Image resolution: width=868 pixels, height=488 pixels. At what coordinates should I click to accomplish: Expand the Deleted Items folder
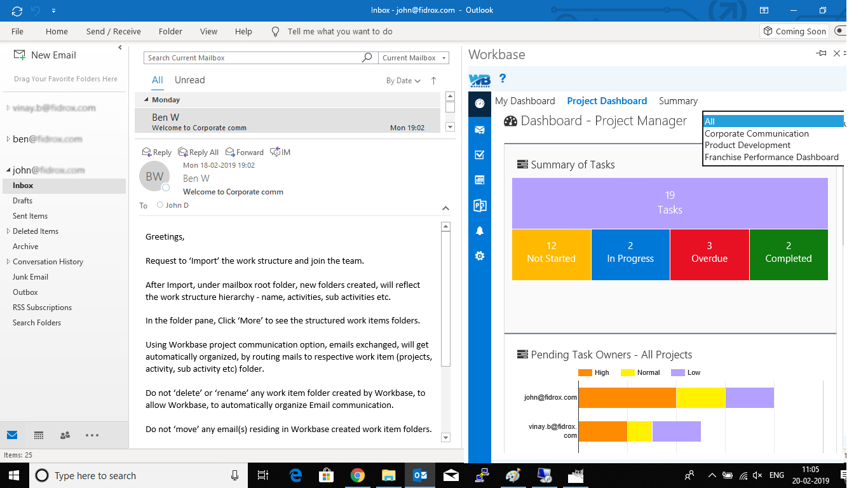click(8, 231)
